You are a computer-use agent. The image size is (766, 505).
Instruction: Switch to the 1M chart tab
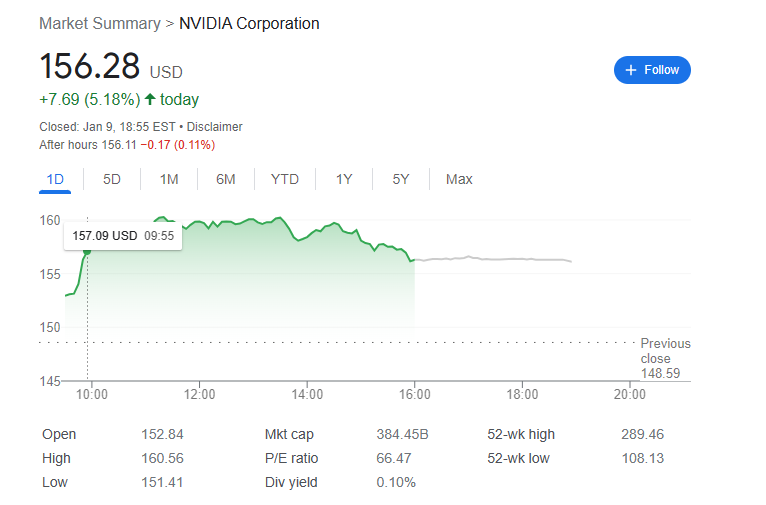[x=169, y=179]
